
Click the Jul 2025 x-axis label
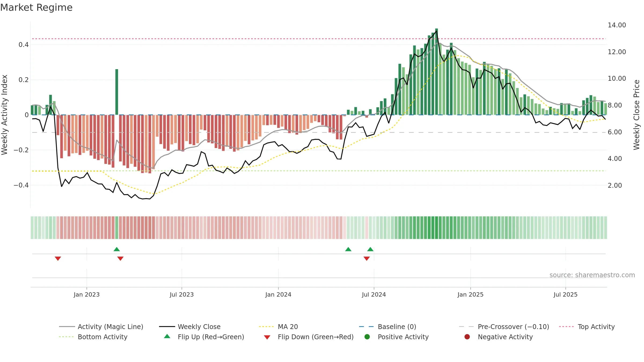565,294
